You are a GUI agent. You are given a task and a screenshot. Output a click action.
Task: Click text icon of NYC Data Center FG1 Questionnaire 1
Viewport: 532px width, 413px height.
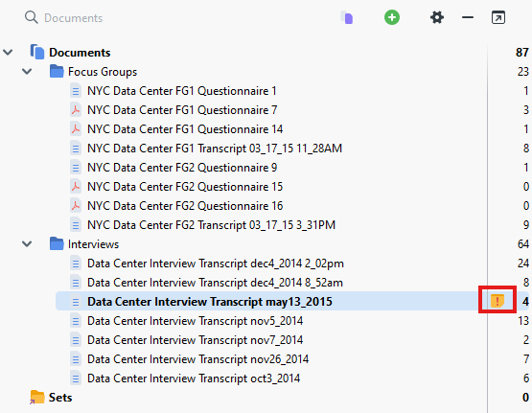click(x=76, y=91)
